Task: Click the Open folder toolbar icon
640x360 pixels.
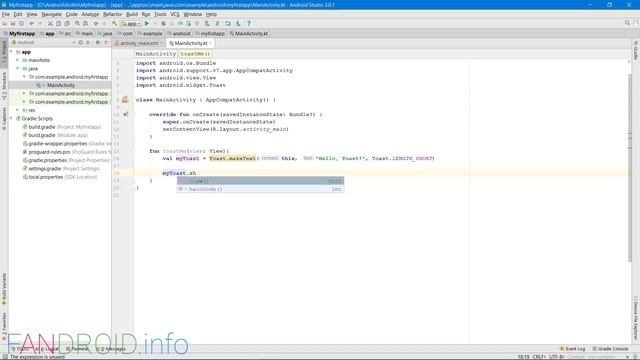Action: coord(4,24)
